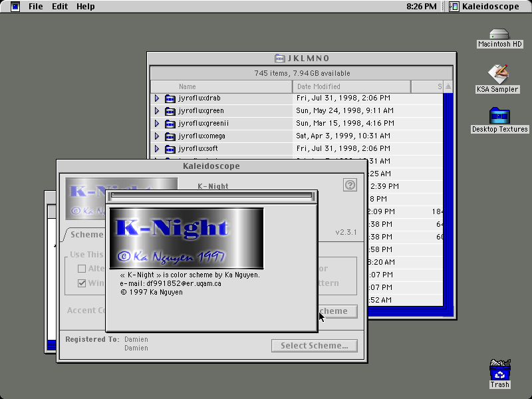
Task: Expand the jyrofluxgreenii folder
Action: (x=157, y=123)
